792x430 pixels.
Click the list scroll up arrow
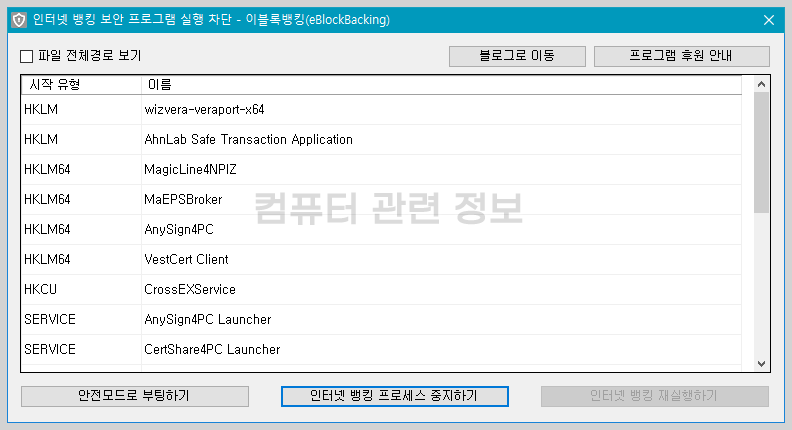[x=761, y=84]
